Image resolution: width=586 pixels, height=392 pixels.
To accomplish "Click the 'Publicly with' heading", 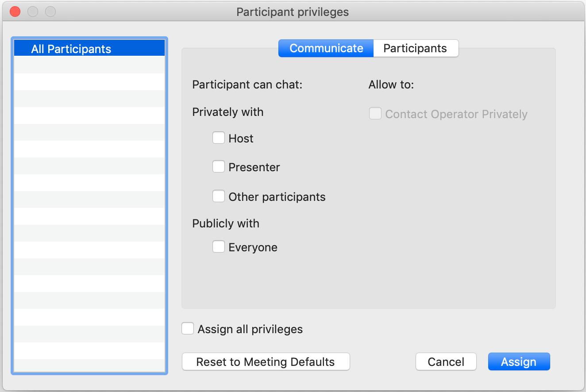I will [x=226, y=223].
